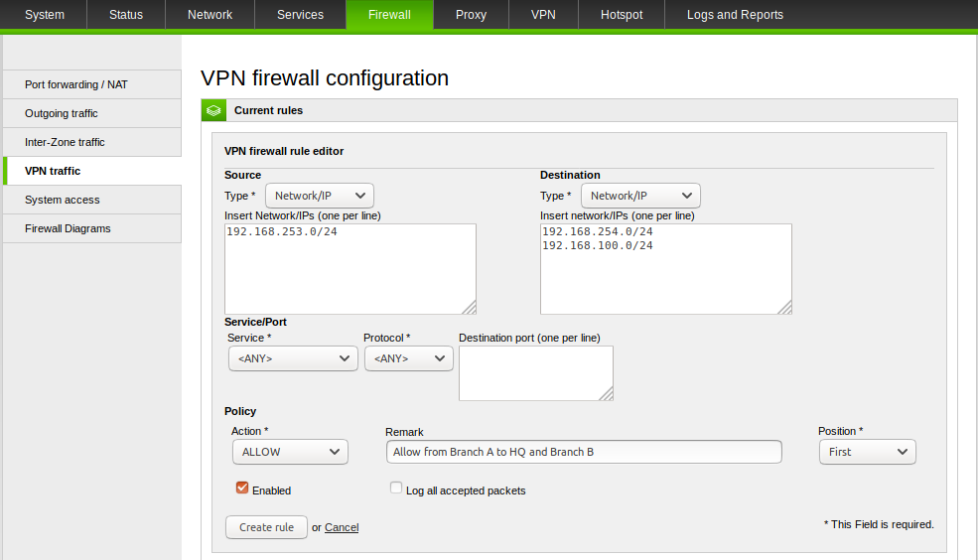The height and width of the screenshot is (560, 978).
Task: Expand the Protocol dropdown
Action: [408, 358]
